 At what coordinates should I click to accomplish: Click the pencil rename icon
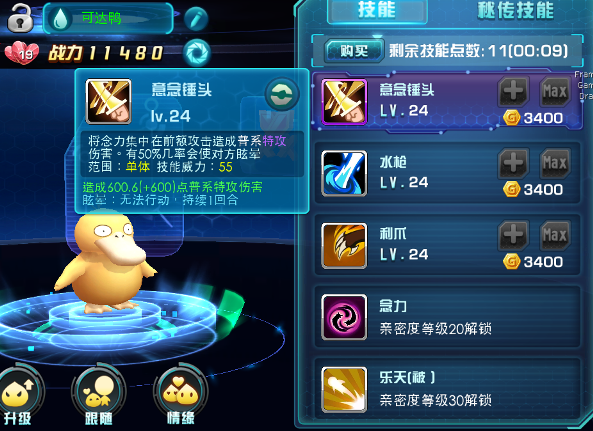pyautogui.click(x=196, y=19)
